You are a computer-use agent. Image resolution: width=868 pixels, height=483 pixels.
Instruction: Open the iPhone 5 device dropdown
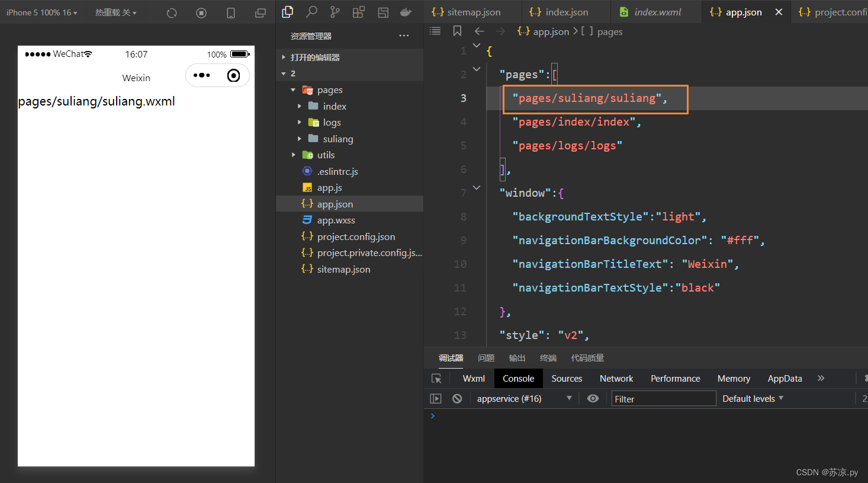tap(41, 12)
